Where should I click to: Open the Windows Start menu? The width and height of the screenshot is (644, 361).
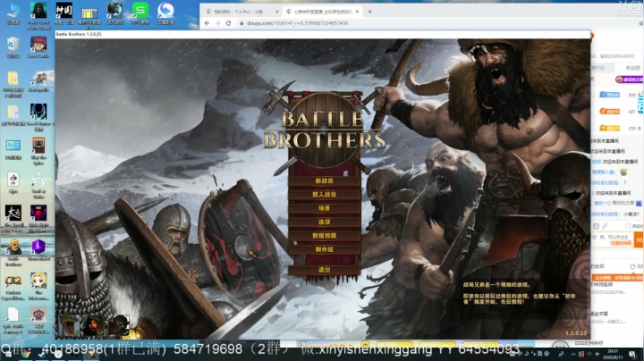(7, 354)
